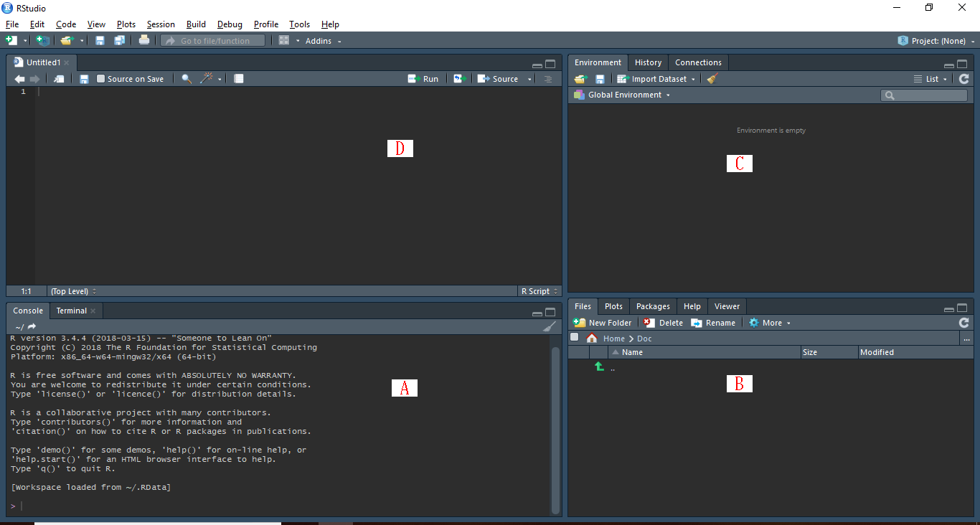Open the Tools menu

point(300,24)
